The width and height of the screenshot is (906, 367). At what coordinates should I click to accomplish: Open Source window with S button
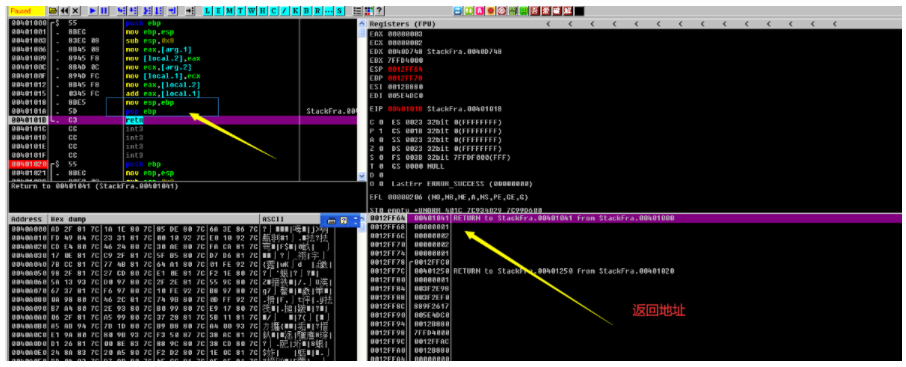point(339,10)
